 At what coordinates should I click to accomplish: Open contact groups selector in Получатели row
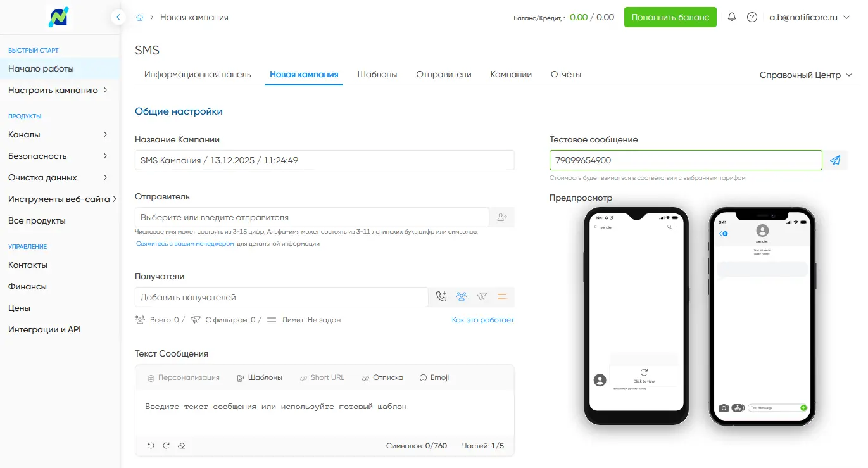pyautogui.click(x=461, y=296)
